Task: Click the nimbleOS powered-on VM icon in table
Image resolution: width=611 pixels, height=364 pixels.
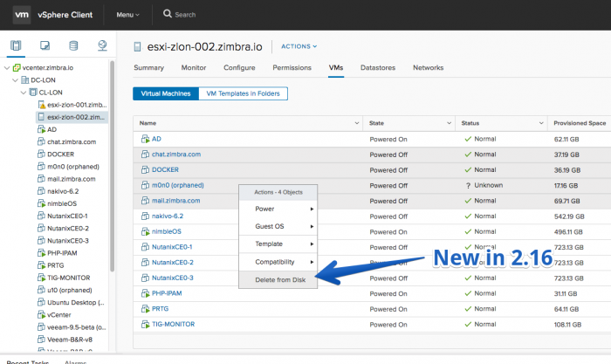Action: 146,231
